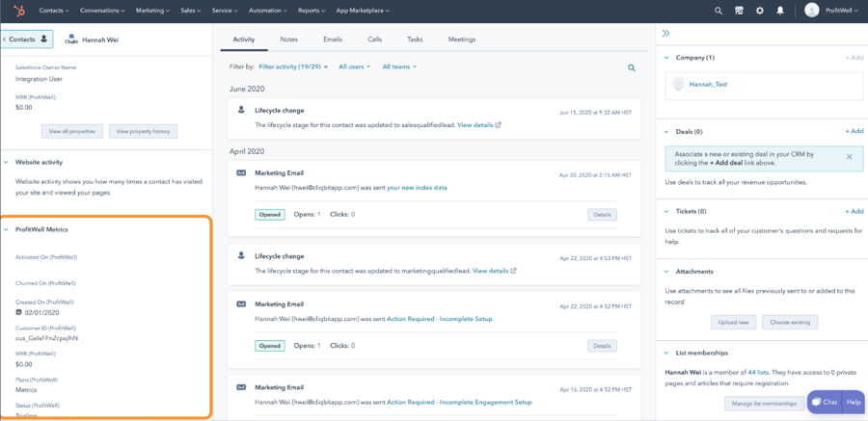868x421 pixels.
Task: Collapse the Company (1) section
Action: pyautogui.click(x=665, y=57)
